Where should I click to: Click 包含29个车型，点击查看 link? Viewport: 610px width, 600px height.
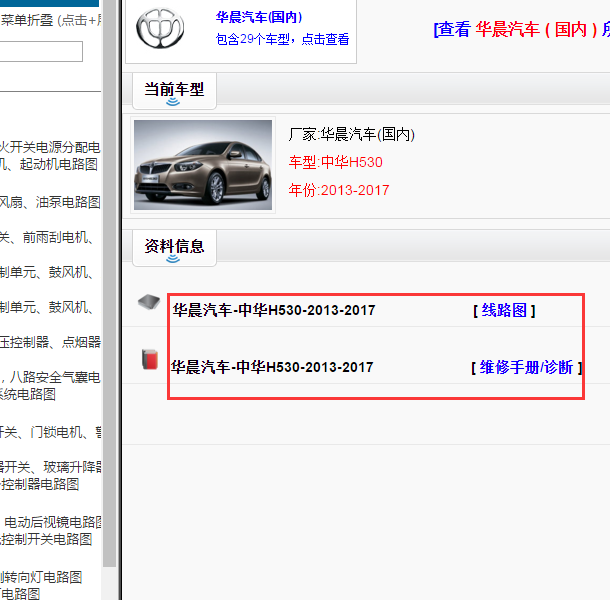pyautogui.click(x=282, y=39)
